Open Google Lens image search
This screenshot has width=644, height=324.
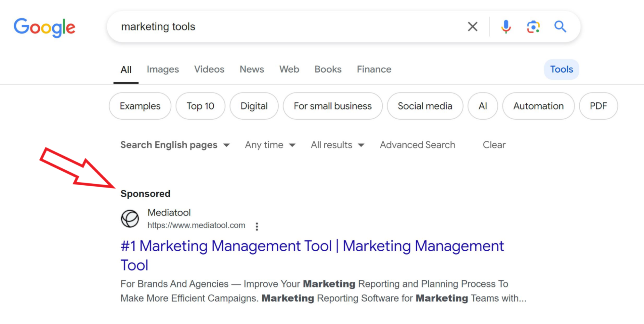(x=533, y=26)
